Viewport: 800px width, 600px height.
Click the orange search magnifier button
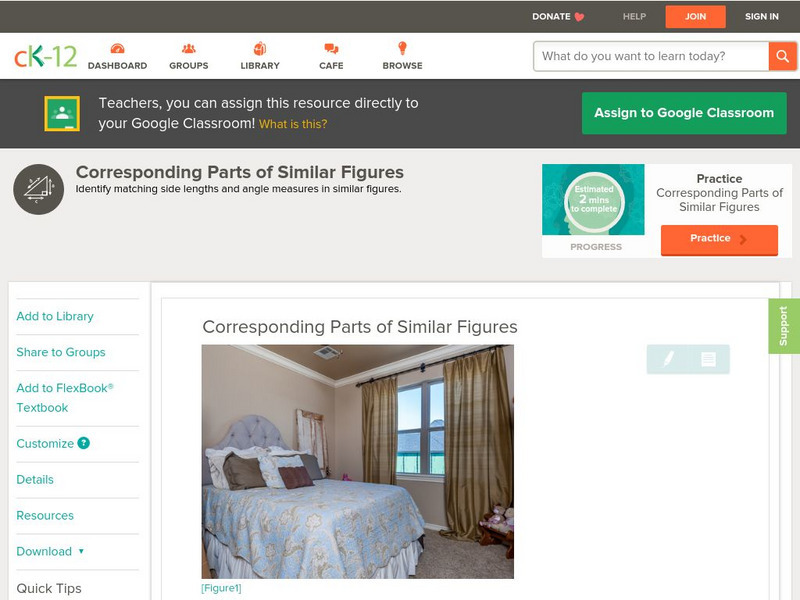[782, 56]
